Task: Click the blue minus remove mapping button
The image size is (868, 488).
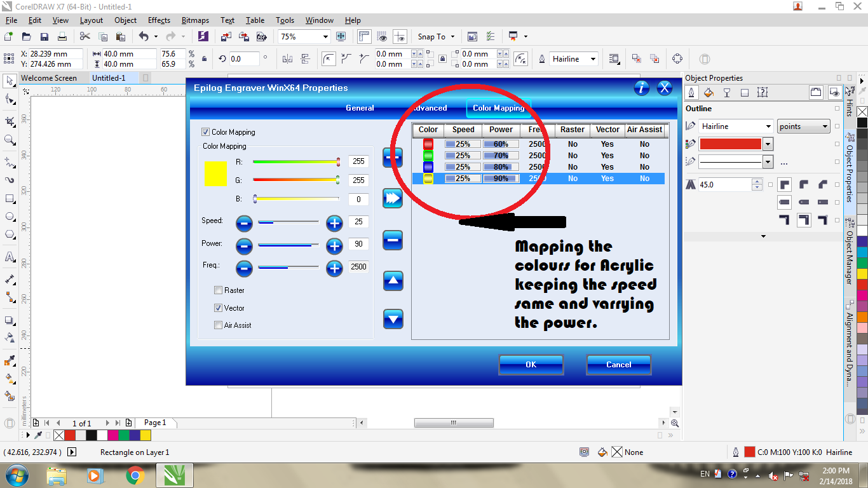Action: pyautogui.click(x=393, y=240)
